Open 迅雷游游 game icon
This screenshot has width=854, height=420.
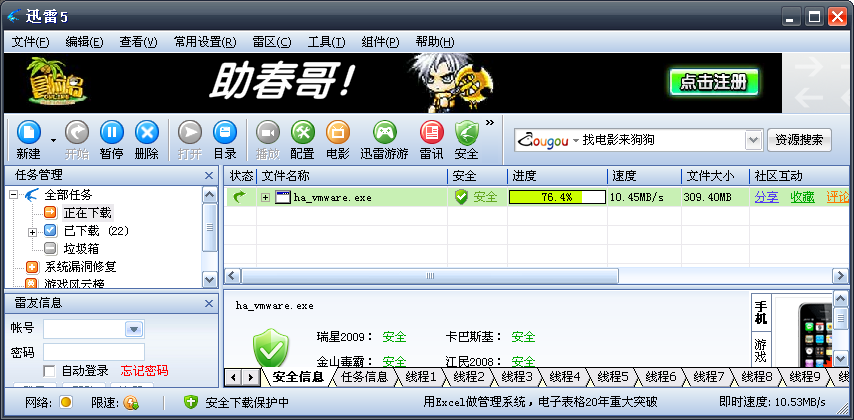coord(385,132)
